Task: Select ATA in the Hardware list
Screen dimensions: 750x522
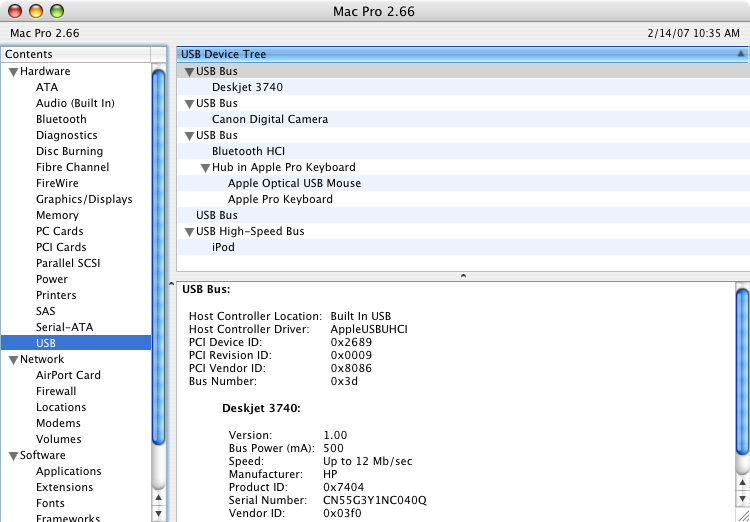Action: tap(47, 87)
